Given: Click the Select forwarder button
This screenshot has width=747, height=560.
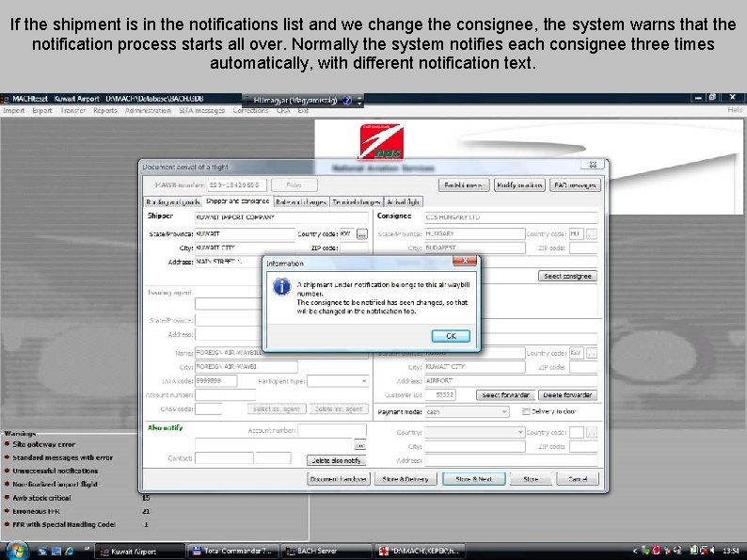Looking at the screenshot, I should (x=505, y=395).
